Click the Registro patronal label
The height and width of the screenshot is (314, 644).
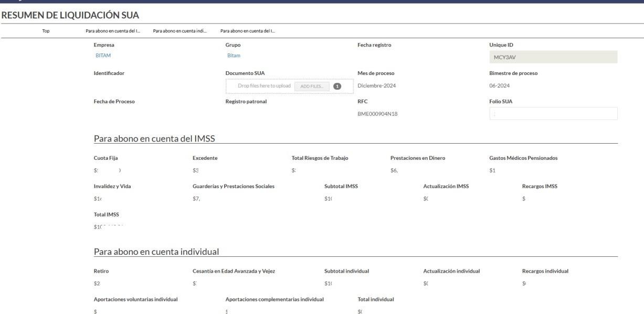(246, 102)
